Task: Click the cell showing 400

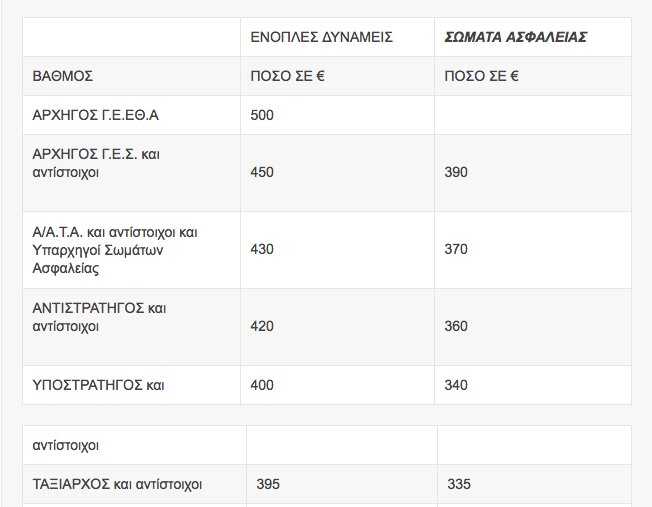Action: click(262, 385)
